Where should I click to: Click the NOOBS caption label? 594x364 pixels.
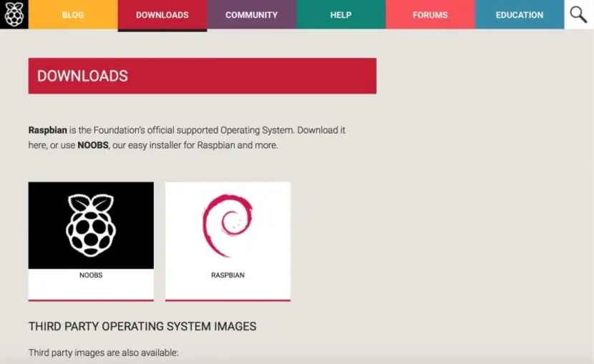pyautogui.click(x=91, y=275)
